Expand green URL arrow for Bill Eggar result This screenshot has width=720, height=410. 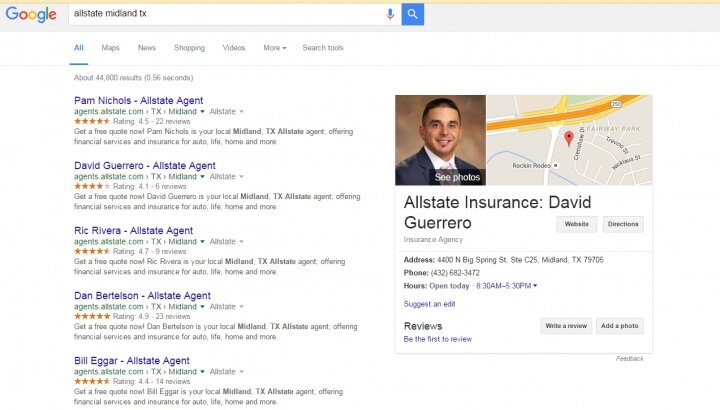tap(202, 372)
